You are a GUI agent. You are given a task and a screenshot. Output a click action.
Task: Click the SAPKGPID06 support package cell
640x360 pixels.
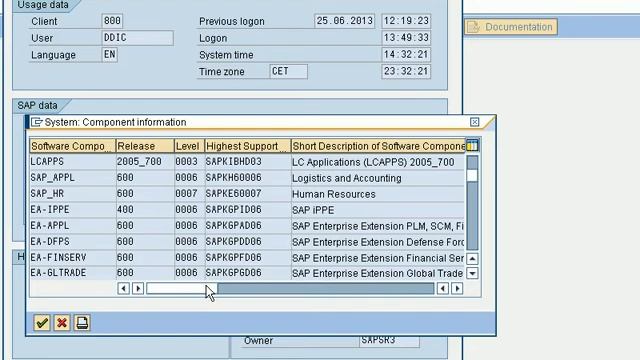248,210
